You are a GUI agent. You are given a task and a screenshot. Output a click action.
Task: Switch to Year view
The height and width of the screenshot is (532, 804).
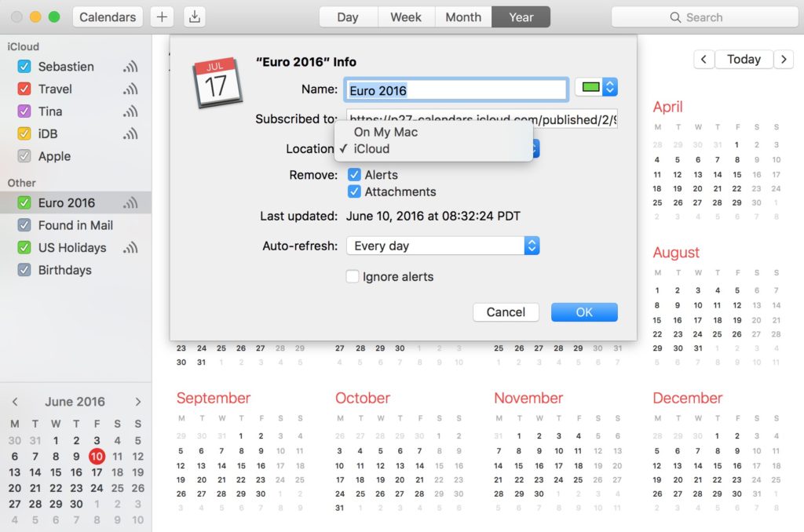521,17
